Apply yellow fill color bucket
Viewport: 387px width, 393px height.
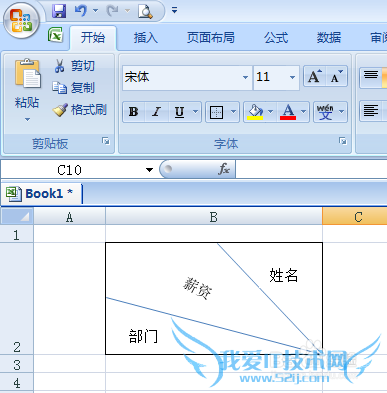(x=255, y=112)
